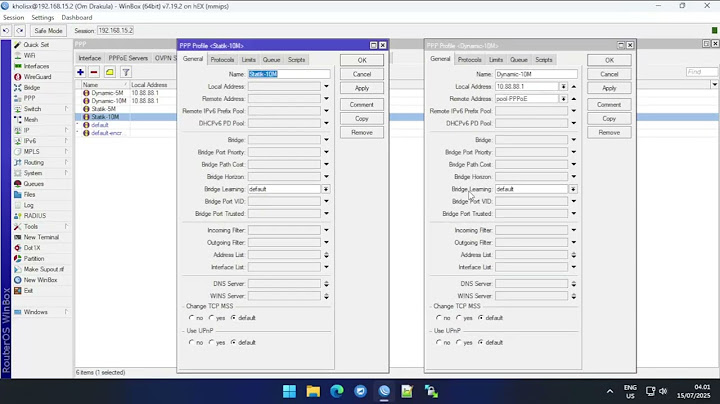Viewport: 720px width, 404px height.
Task: Click Exit in sidebar
Action: click(x=28, y=291)
